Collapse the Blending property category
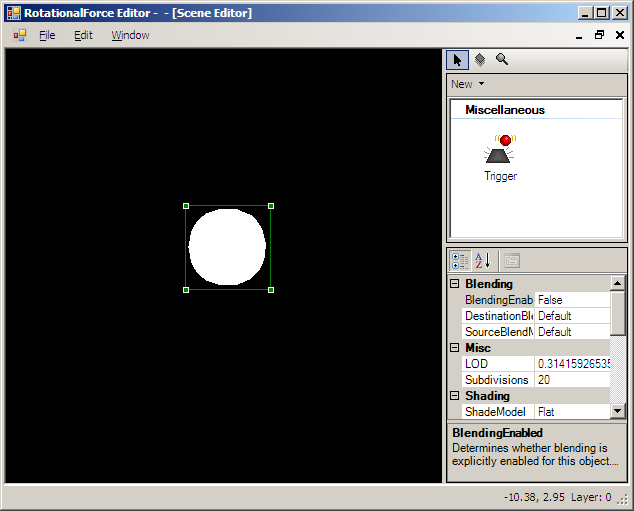Viewport: 634px width, 511px height. [x=456, y=284]
